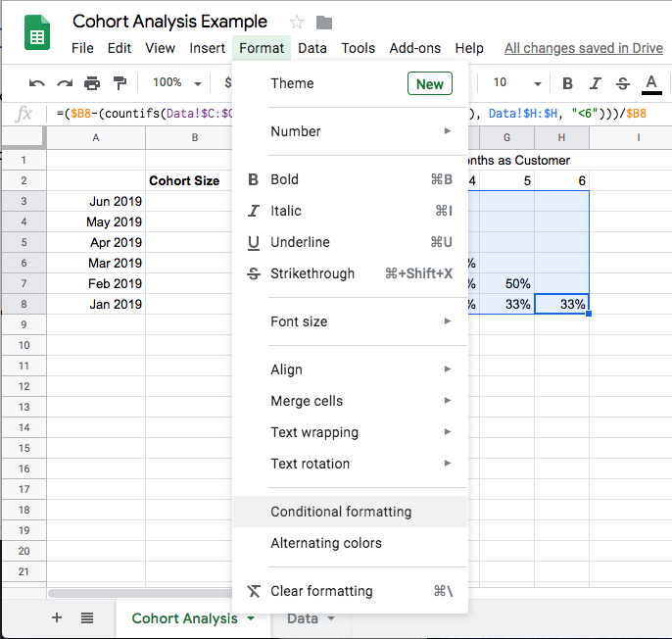Open the text color picker
Viewport: 672px width, 639px height.
click(x=651, y=83)
